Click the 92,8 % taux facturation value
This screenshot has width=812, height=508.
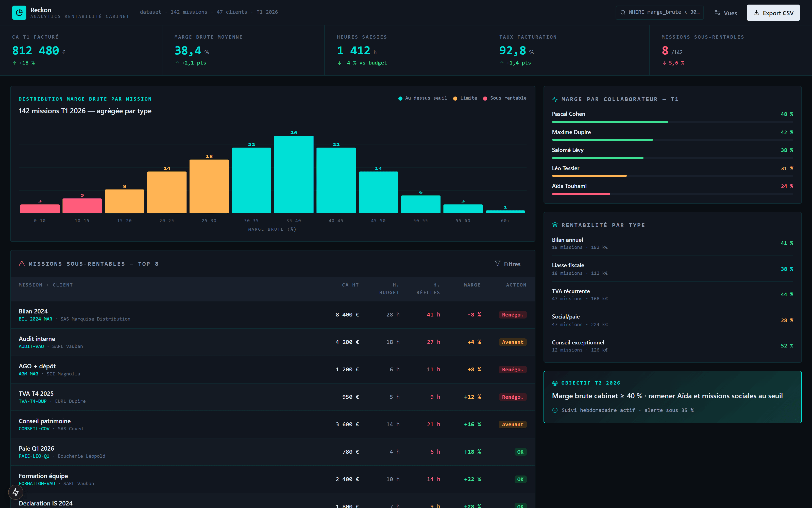516,51
